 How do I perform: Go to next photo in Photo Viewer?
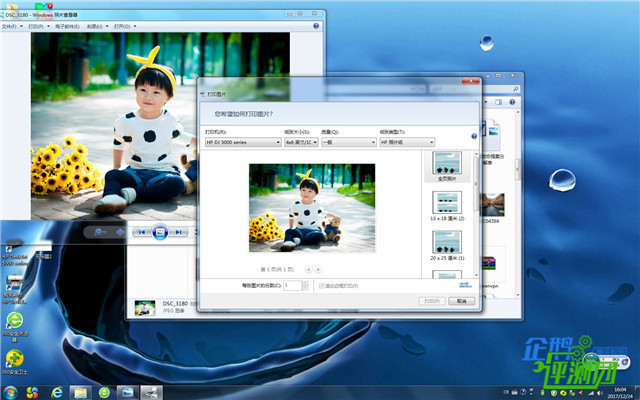179,232
